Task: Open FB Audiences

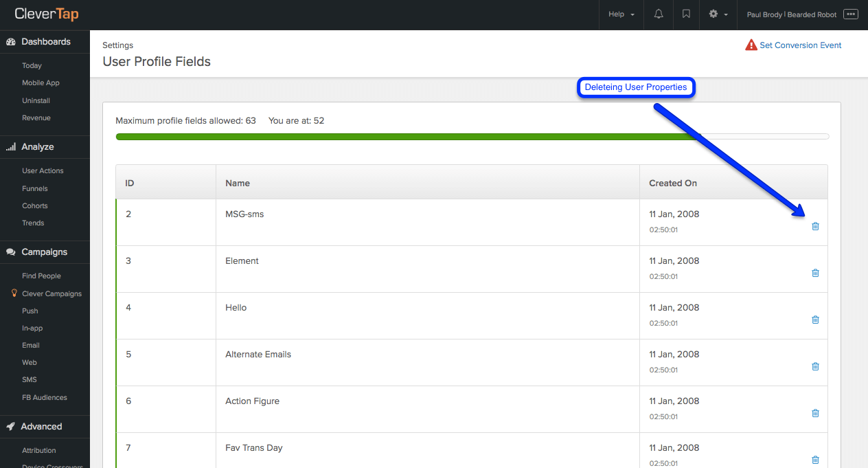Action: pos(45,397)
